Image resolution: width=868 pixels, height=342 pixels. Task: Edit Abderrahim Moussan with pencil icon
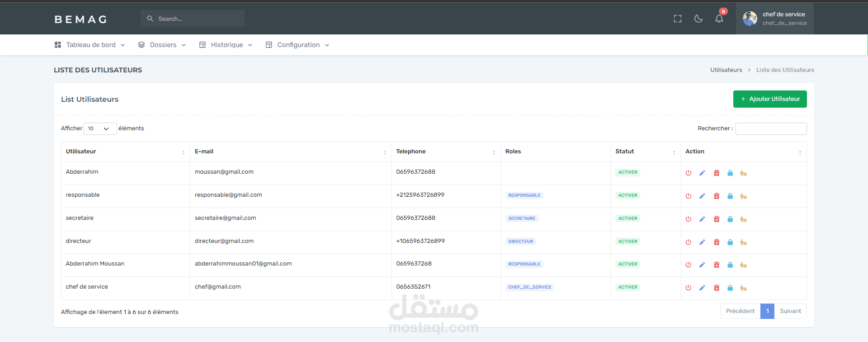pos(702,265)
